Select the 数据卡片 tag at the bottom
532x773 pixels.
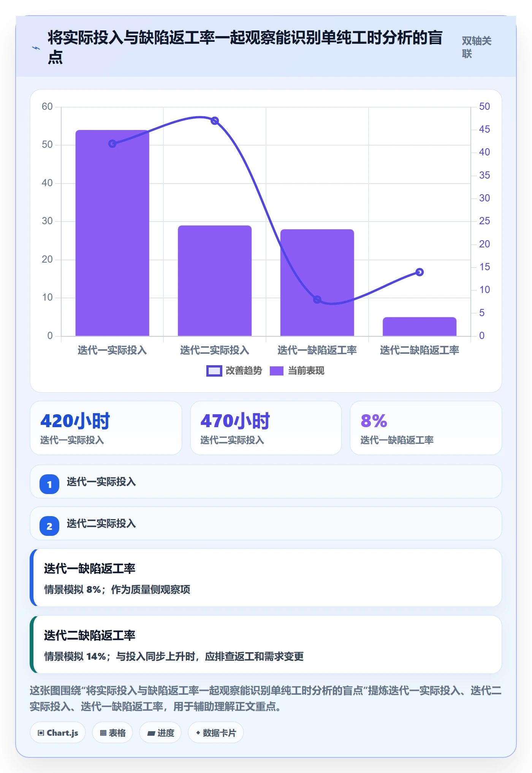coord(215,733)
